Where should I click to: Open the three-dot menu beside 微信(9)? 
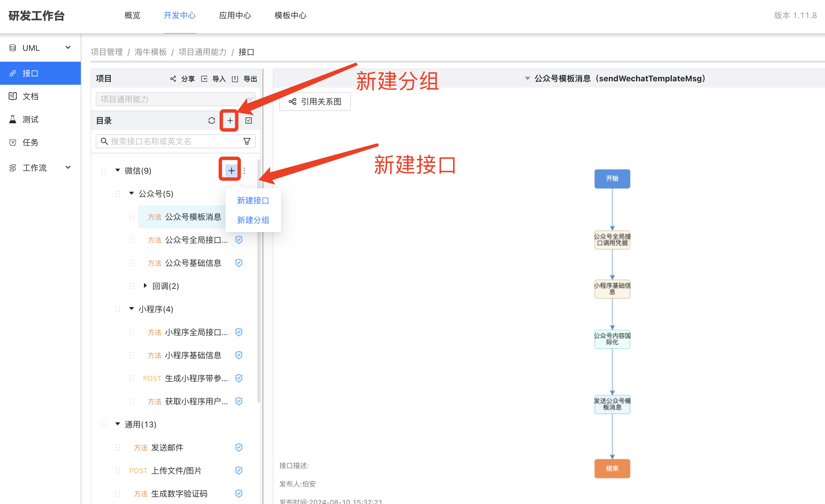click(244, 171)
